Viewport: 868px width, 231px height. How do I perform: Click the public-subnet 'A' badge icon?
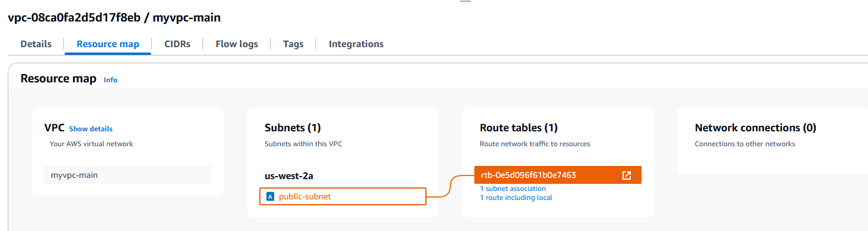270,196
